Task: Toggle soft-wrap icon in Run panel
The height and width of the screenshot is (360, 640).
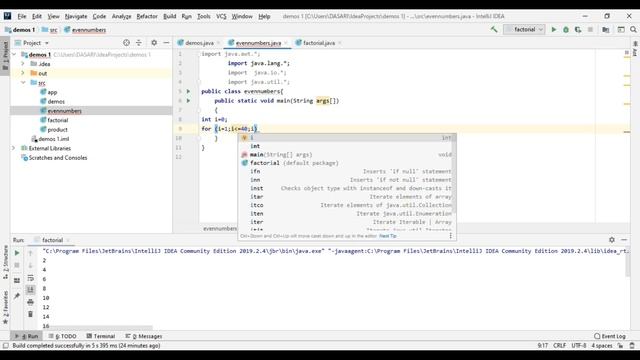Action: point(30,278)
